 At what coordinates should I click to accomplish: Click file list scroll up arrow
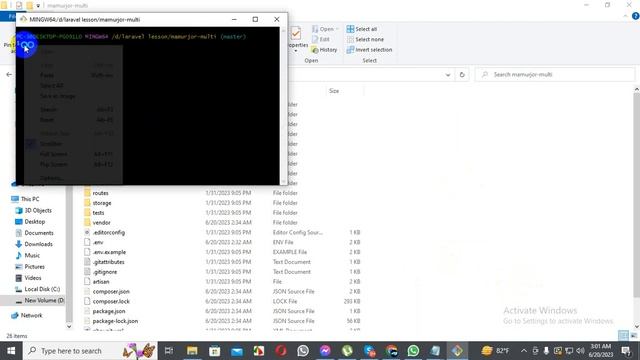[x=636, y=89]
